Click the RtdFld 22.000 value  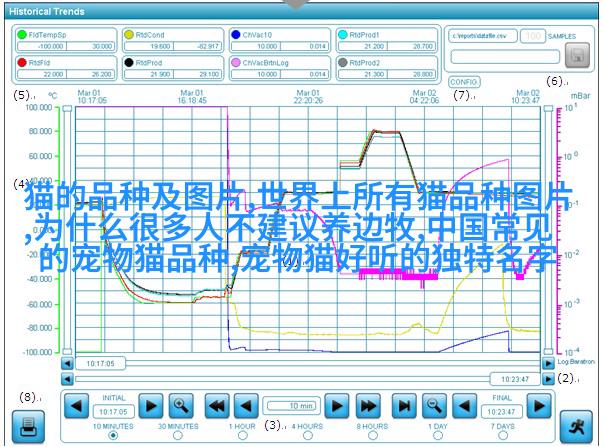pos(42,74)
